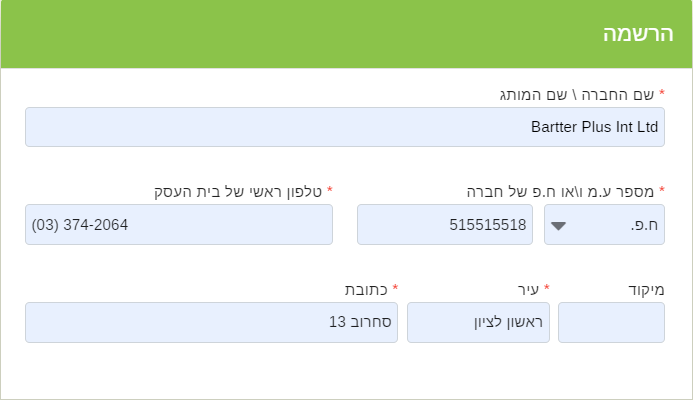Image resolution: width=693 pixels, height=400 pixels.
Task: Click the red asterisk beside the company number label
Action: [x=661, y=190]
